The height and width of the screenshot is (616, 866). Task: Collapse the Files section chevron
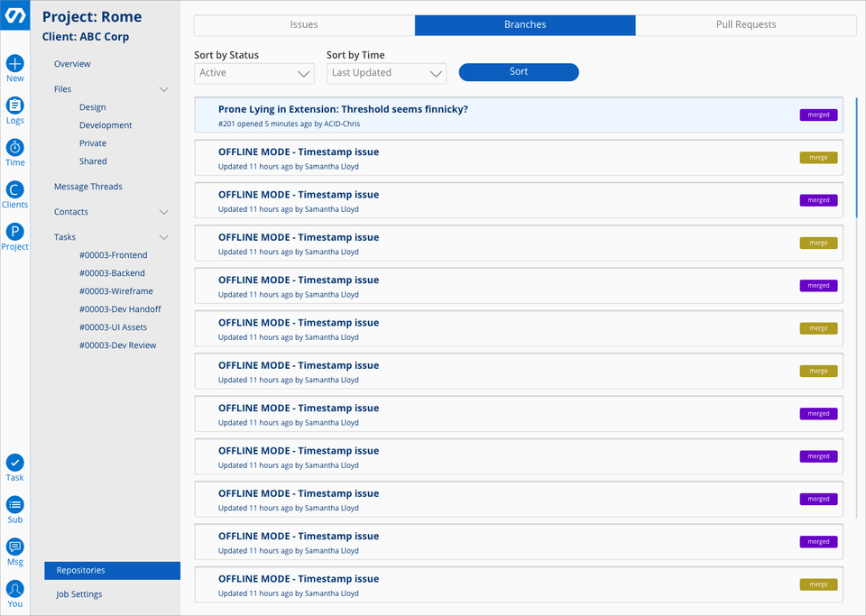(x=164, y=89)
